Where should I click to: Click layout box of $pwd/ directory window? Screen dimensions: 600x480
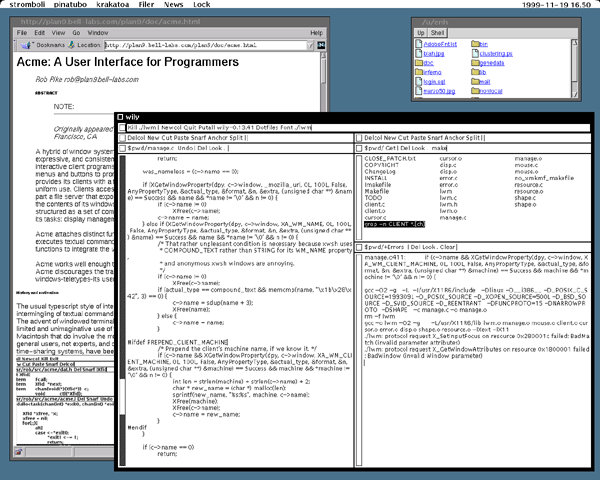pyautogui.click(x=359, y=148)
